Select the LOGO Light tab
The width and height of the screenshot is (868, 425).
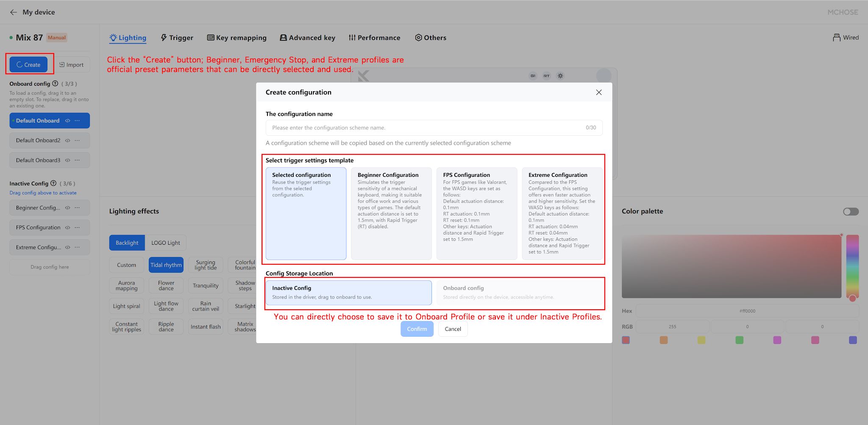click(x=166, y=243)
